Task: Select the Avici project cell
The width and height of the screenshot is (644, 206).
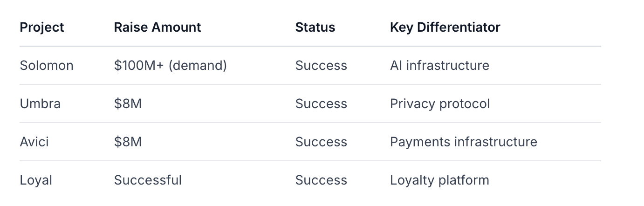Action: 34,142
